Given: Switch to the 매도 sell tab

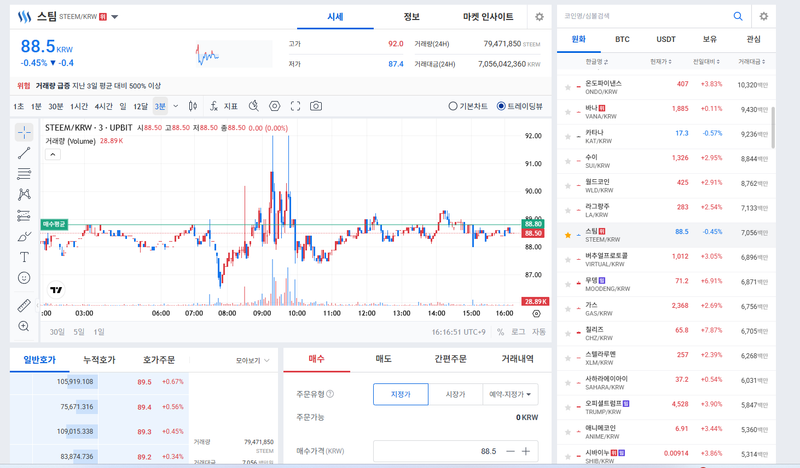Looking at the screenshot, I should click(382, 358).
